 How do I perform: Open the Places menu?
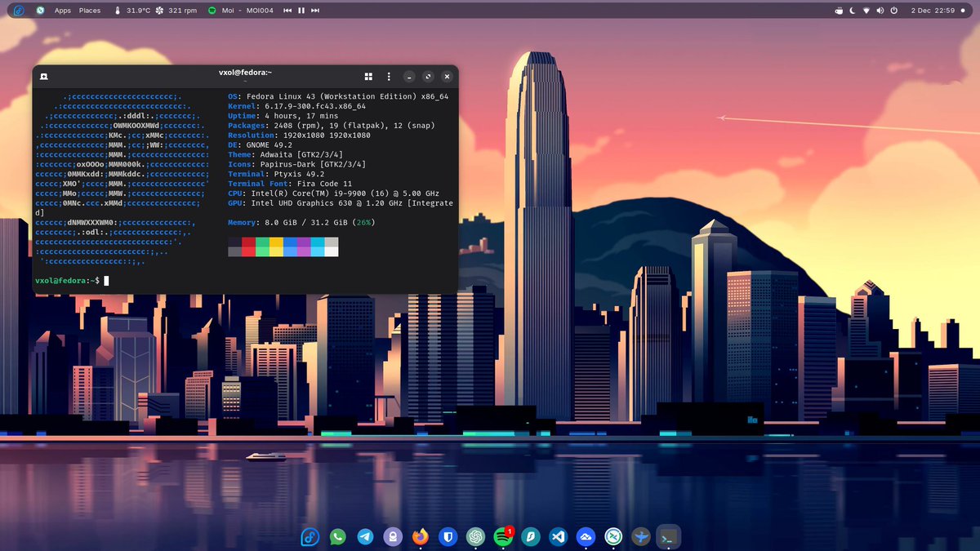89,11
